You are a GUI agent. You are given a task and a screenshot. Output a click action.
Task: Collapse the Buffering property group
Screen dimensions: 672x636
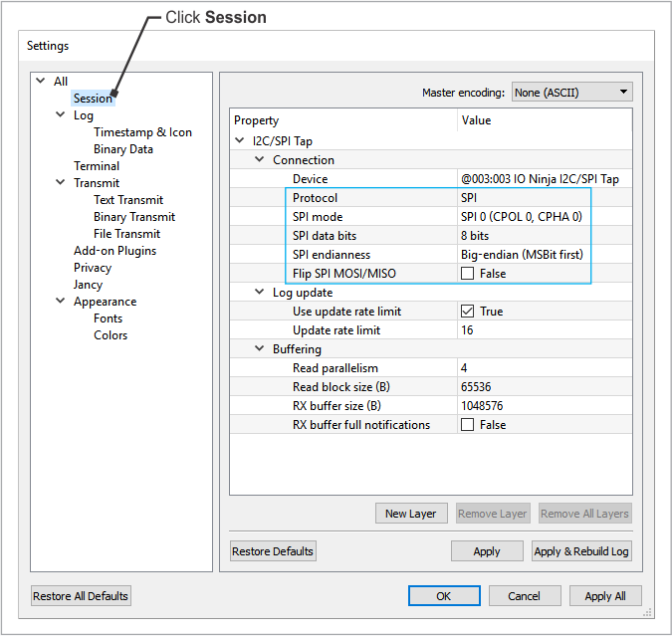pyautogui.click(x=259, y=348)
